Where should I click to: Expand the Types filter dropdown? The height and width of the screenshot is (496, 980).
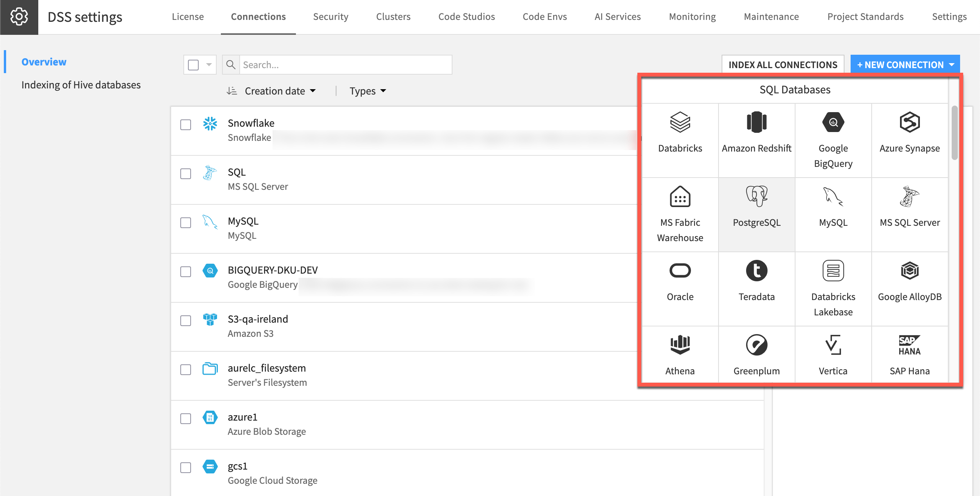[367, 91]
